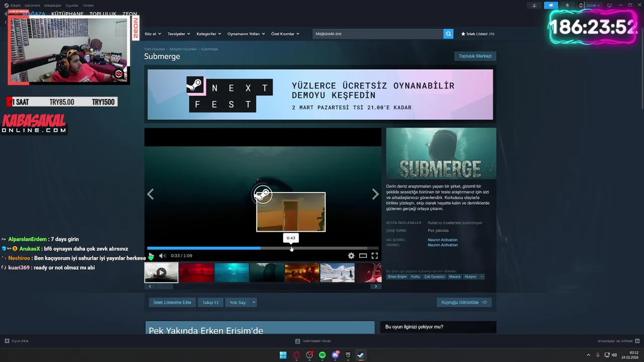Screen dimensions: 644x362
Task: Select the chessboard sky screenshot thumbnail
Action: coord(337,273)
